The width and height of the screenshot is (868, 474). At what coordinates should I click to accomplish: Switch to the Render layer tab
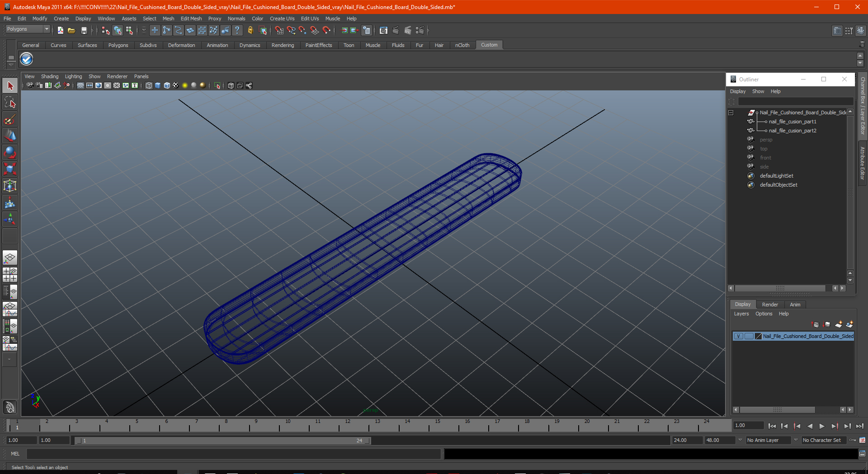pyautogui.click(x=770, y=305)
